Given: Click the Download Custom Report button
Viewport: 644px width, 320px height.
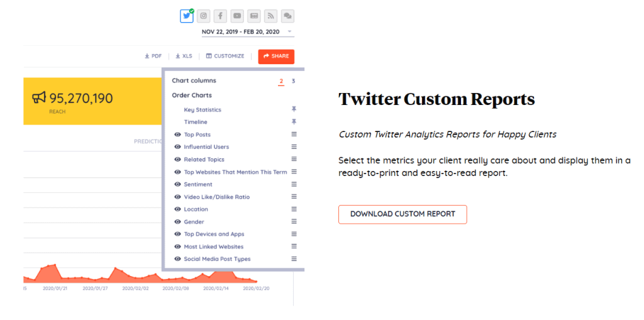Looking at the screenshot, I should 402,214.
